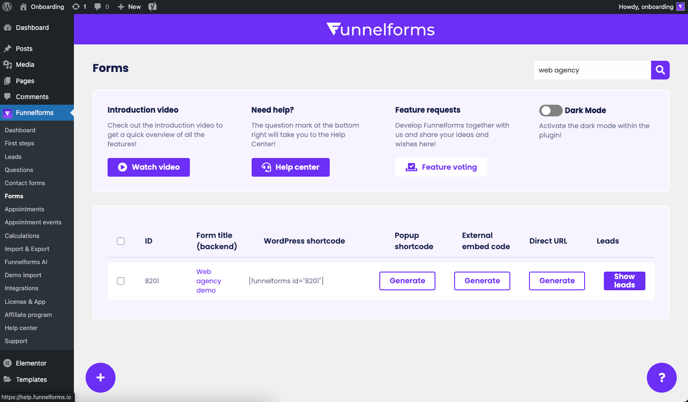
Task: Open the Forms submenu item
Action: tap(14, 196)
